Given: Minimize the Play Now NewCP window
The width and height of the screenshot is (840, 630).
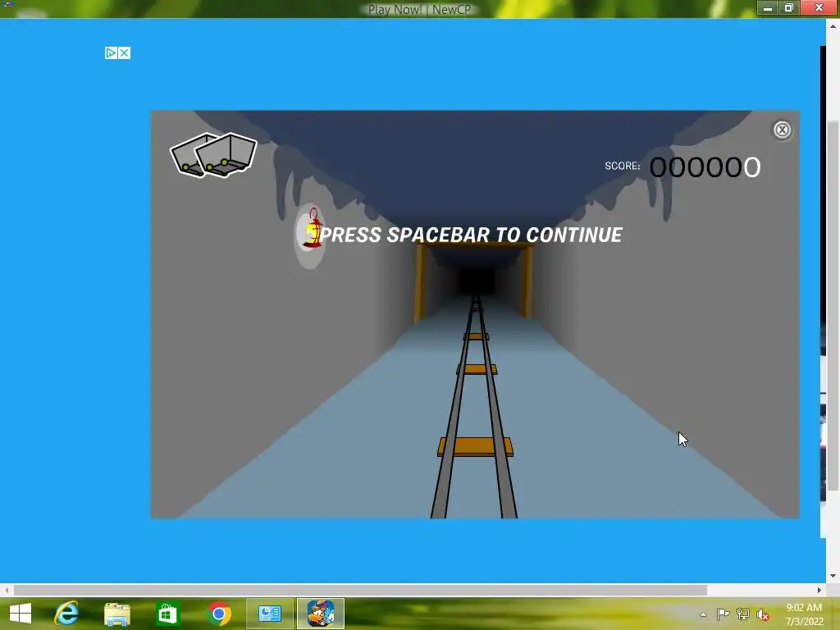Looking at the screenshot, I should click(768, 7).
